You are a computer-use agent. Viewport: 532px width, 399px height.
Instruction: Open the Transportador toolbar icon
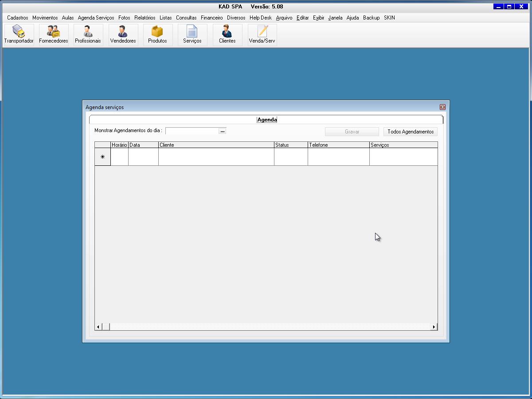point(19,35)
